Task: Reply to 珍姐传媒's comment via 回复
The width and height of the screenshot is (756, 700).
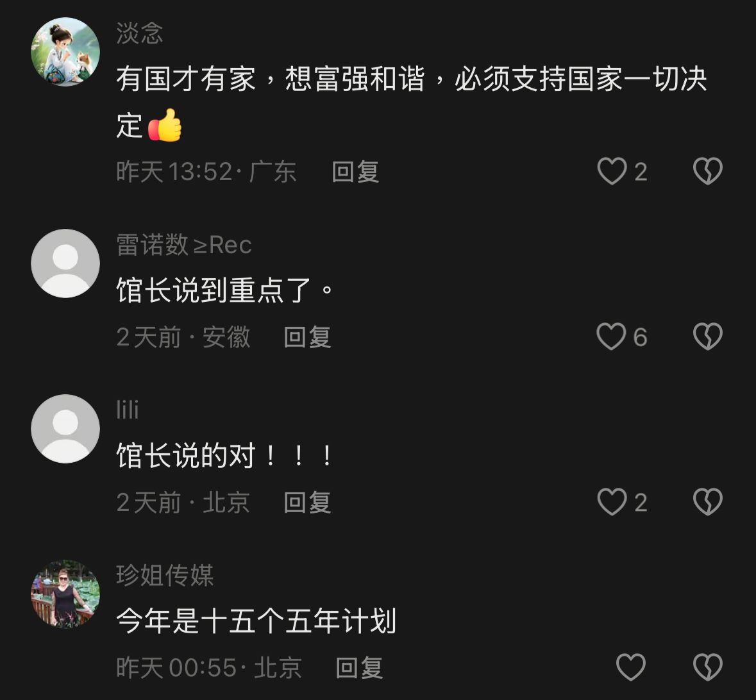Action: [x=359, y=668]
